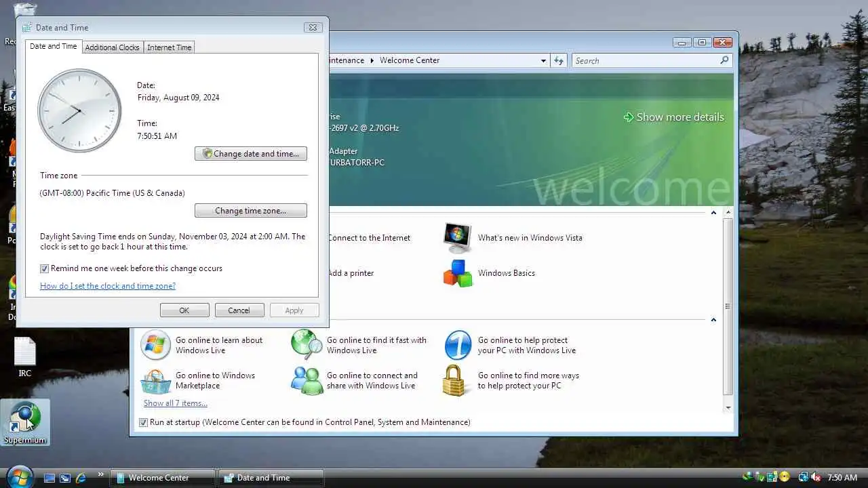
Task: Click yellow disc tray icon
Action: tap(785, 477)
